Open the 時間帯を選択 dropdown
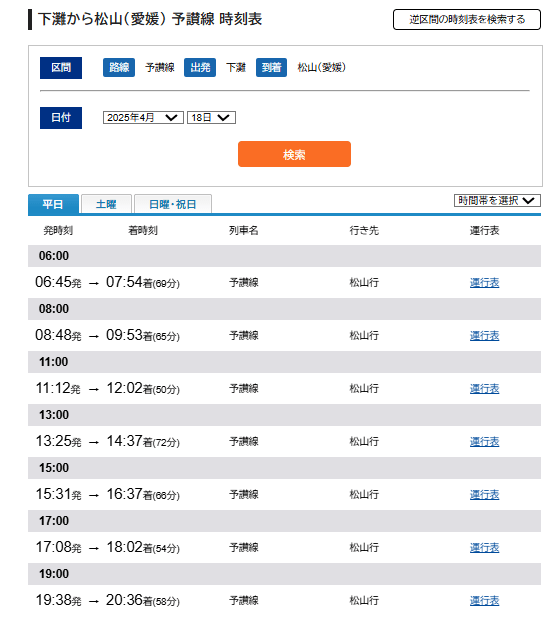Screen dimensions: 553x622 [497, 200]
